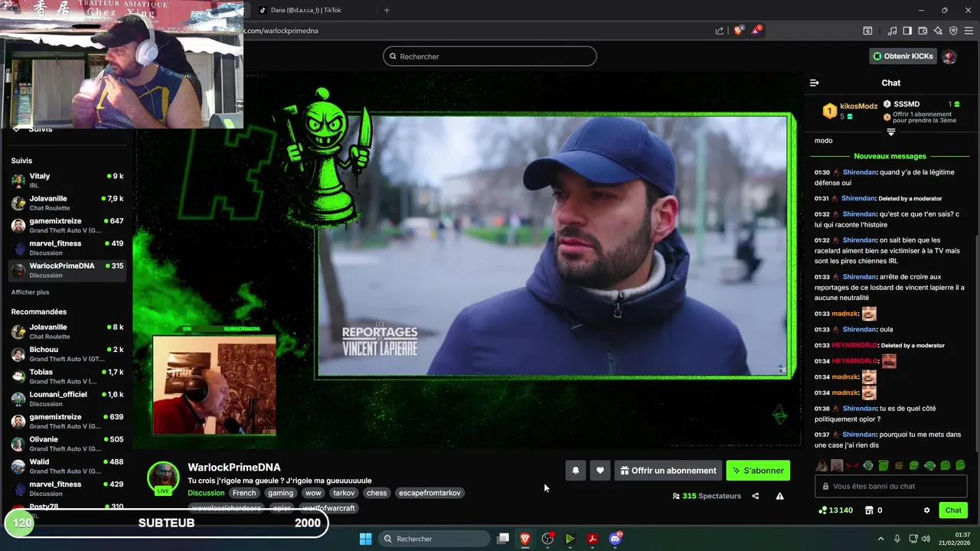Image resolution: width=980 pixels, height=551 pixels.
Task: Click the Brave browser taskbar icon
Action: [525, 539]
